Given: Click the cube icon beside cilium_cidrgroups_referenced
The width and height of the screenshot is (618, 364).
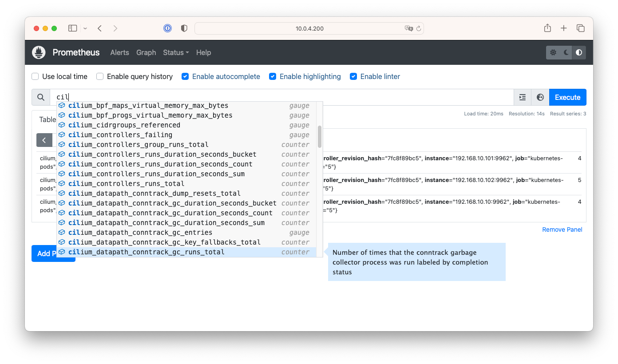Looking at the screenshot, I should click(62, 125).
